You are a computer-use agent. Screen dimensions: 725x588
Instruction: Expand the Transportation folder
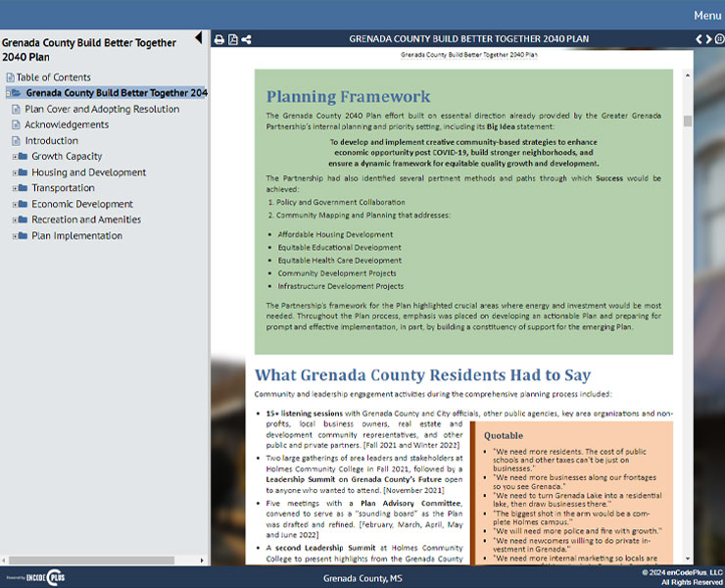pyautogui.click(x=15, y=188)
